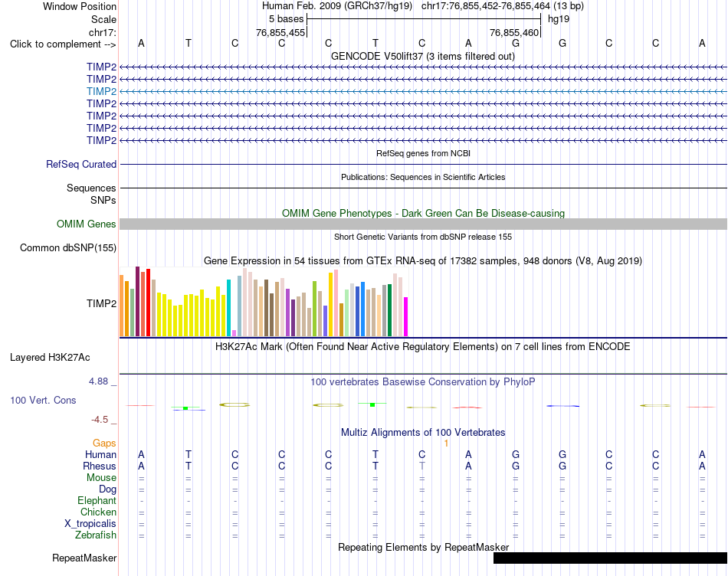The height and width of the screenshot is (576, 728).
Task: Click the Mouse species label
Action: (101, 478)
